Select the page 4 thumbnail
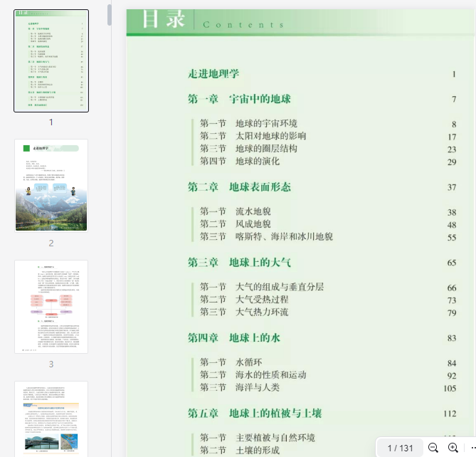476x457 pixels. coord(51,419)
